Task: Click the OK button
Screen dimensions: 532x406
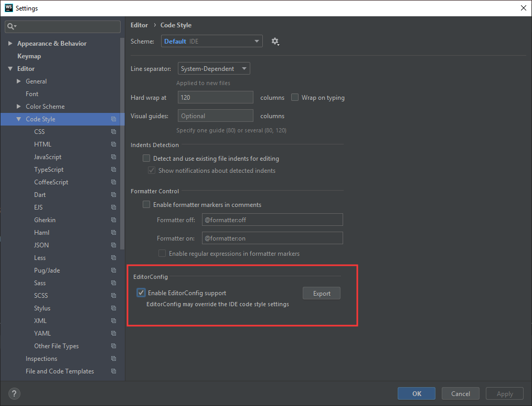Action: tap(416, 393)
